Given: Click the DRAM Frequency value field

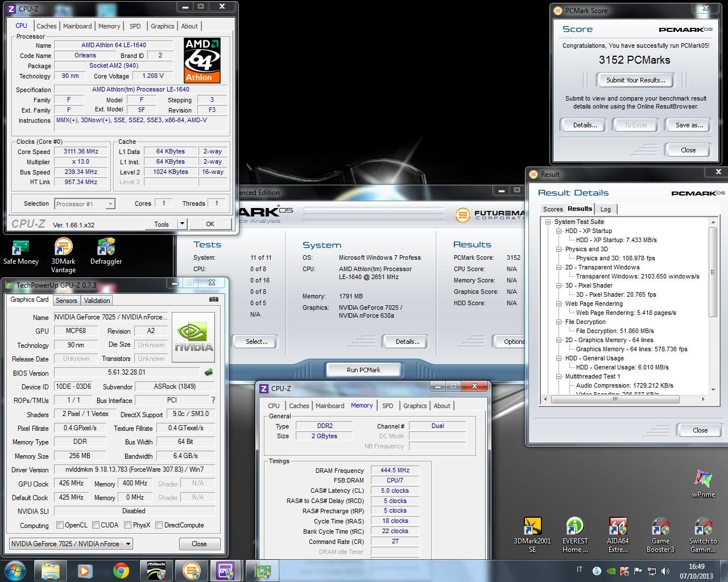Looking at the screenshot, I should pos(395,471).
